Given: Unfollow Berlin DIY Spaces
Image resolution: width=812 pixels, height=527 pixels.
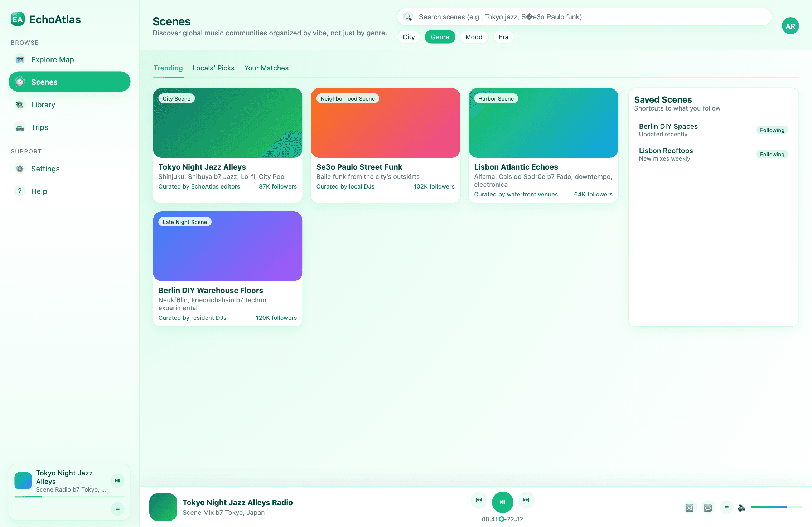Looking at the screenshot, I should (772, 130).
